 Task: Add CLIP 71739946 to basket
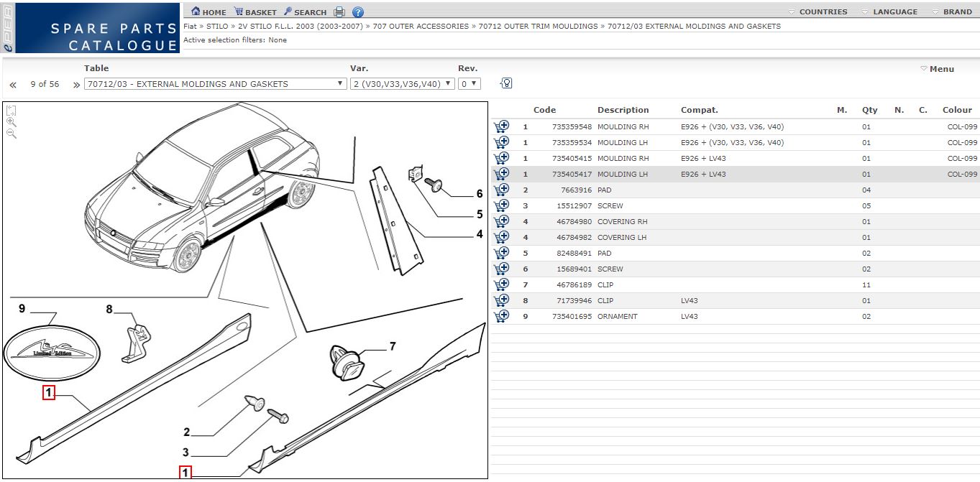pos(501,300)
